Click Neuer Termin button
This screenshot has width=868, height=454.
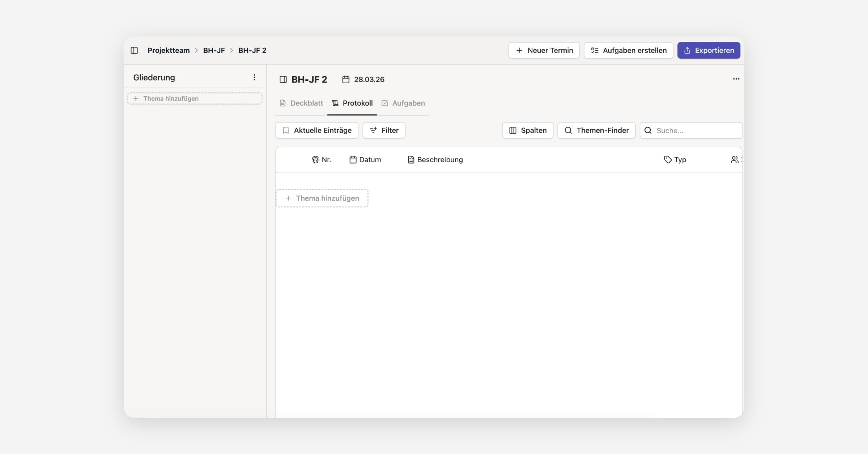pos(544,50)
